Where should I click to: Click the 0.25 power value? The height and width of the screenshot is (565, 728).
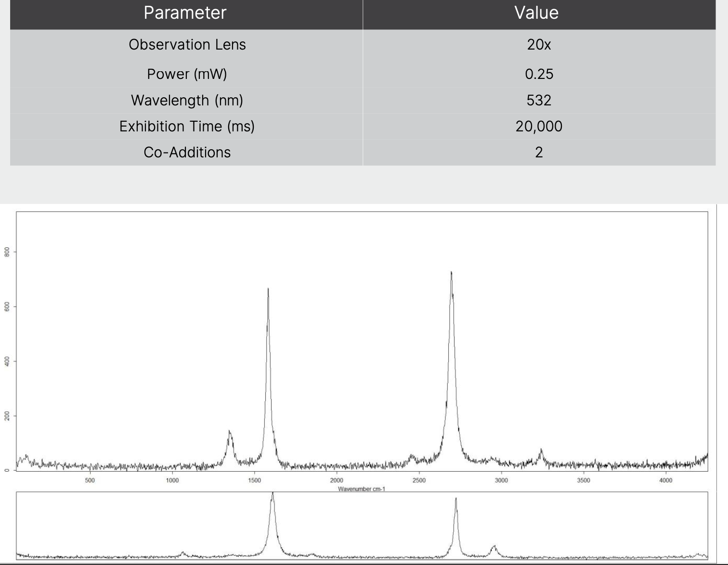coord(539,74)
